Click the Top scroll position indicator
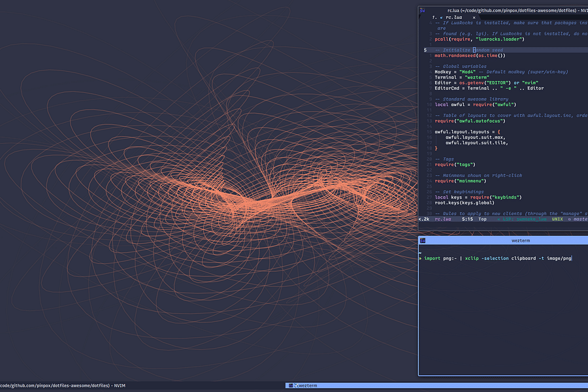 point(482,219)
